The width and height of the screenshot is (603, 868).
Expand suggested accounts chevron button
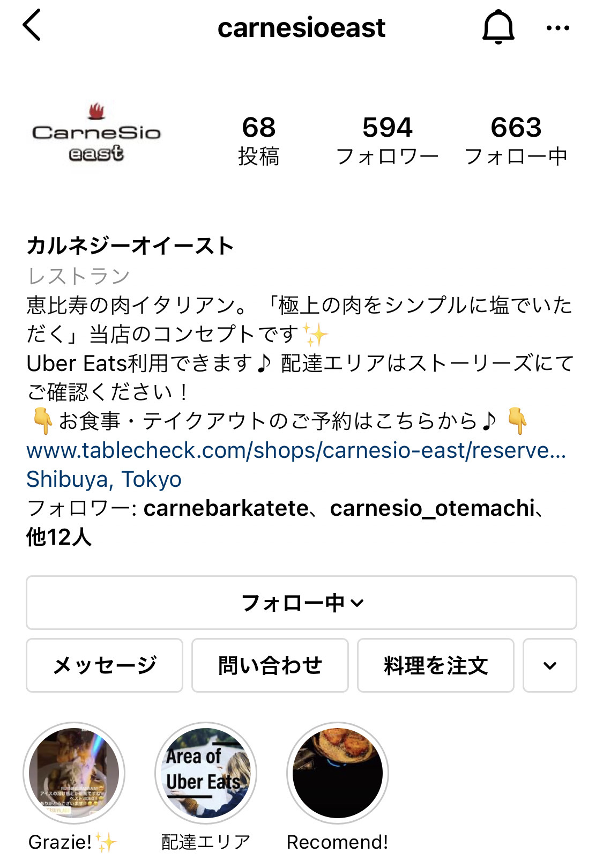549,665
